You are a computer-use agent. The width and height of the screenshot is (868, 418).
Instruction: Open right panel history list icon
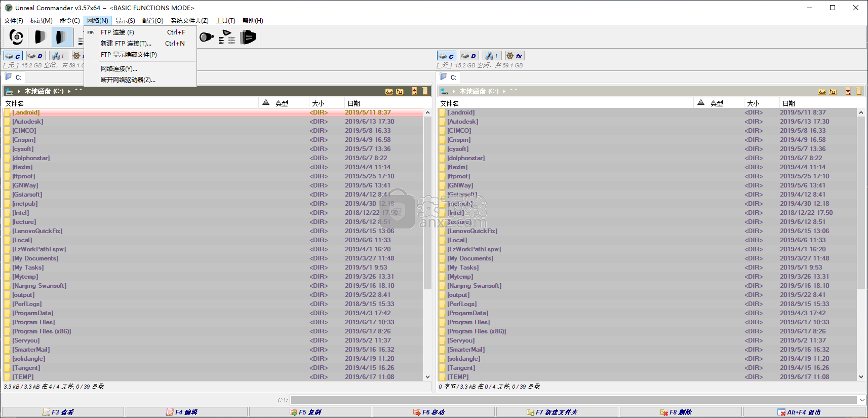(x=858, y=91)
